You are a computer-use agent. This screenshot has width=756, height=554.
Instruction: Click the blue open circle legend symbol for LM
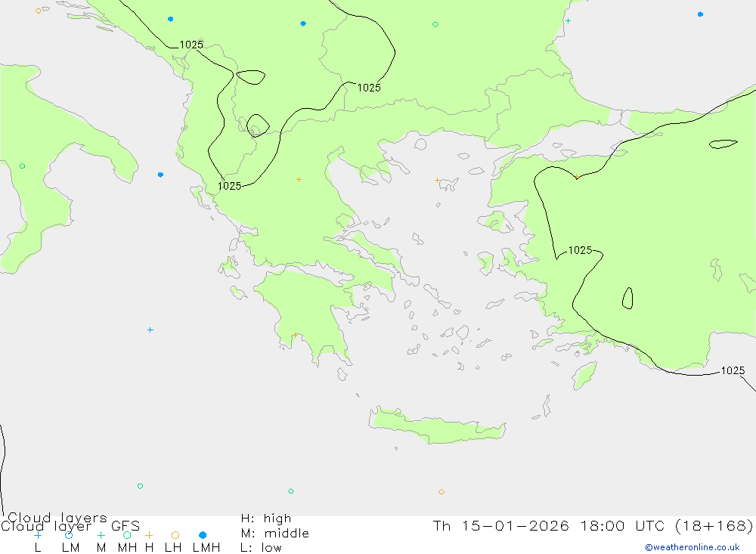69,535
